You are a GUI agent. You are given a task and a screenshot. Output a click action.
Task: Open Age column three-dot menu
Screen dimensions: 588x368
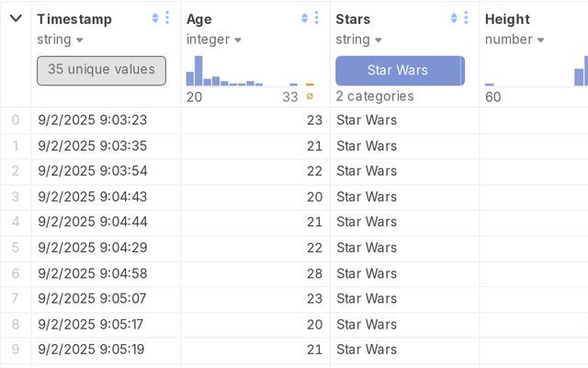click(x=316, y=18)
